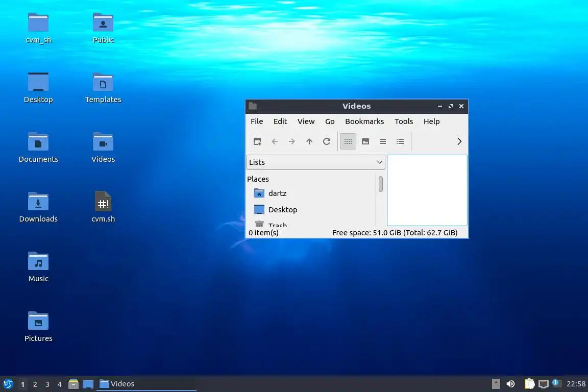Open the Bookmarks menu
The width and height of the screenshot is (588, 392).
(364, 121)
